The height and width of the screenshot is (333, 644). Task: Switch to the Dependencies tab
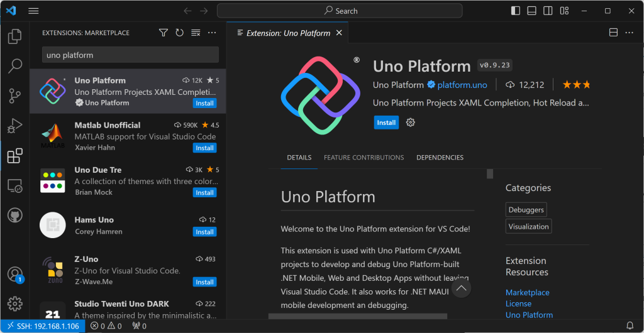point(440,158)
